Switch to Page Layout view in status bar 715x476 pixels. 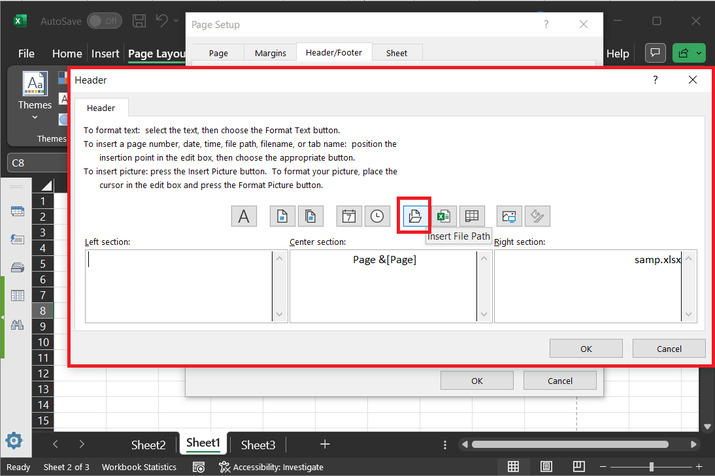[x=546, y=466]
